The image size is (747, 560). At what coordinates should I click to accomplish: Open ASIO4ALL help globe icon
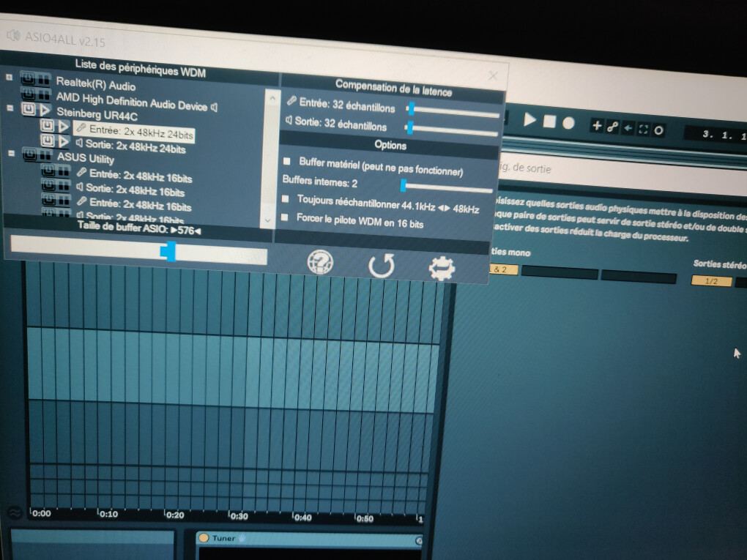320,261
